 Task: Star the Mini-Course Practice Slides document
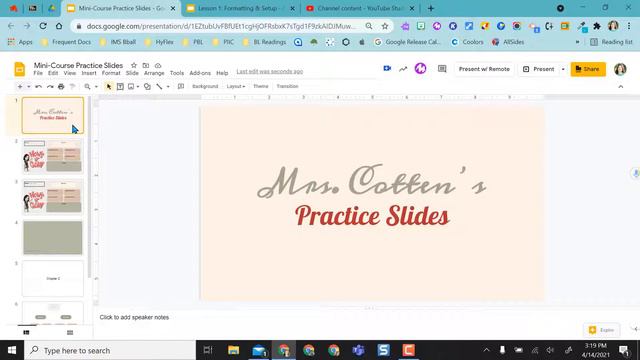pos(133,65)
